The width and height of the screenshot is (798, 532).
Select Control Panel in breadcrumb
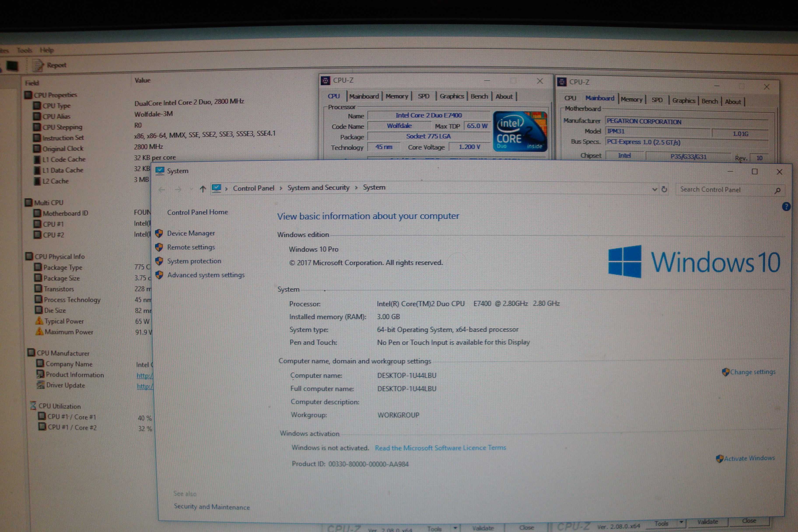coord(254,188)
